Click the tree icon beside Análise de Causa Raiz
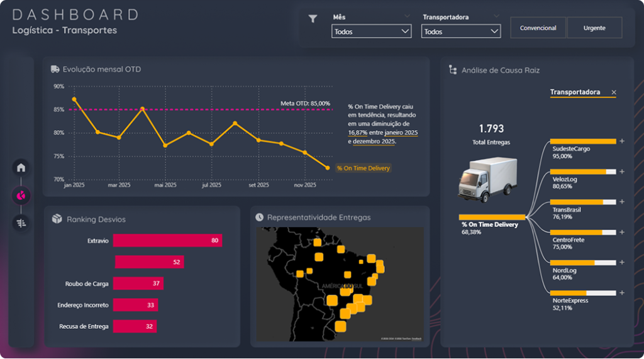Viewport: 644px width, 359px height. tap(453, 70)
